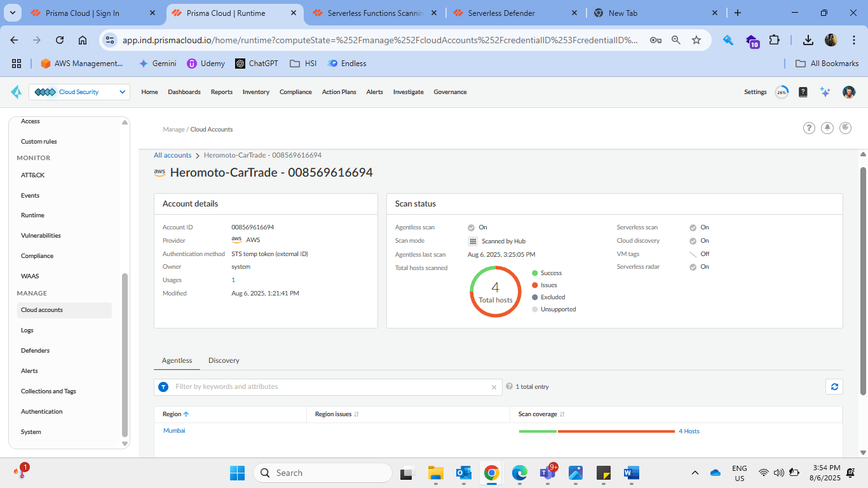
Task: Switch to the Discovery tab
Action: [x=224, y=360]
